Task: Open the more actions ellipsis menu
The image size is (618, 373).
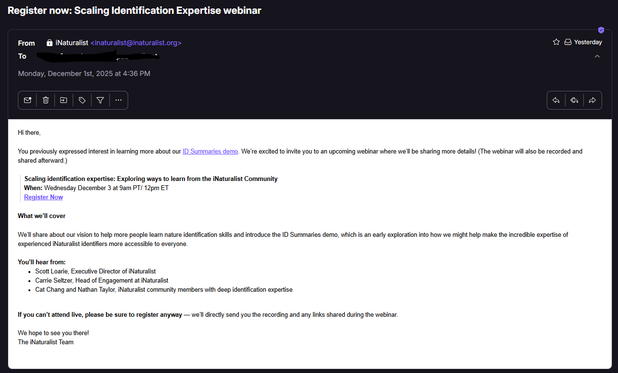Action: pyautogui.click(x=118, y=100)
